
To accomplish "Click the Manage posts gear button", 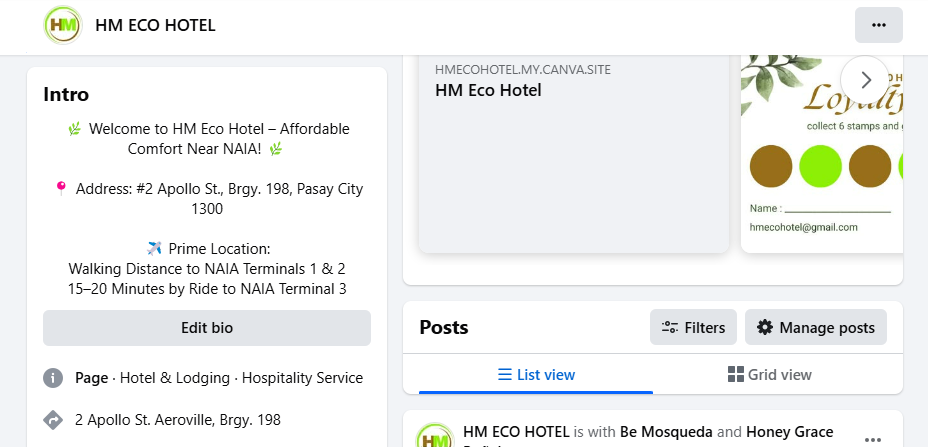I will pos(815,327).
